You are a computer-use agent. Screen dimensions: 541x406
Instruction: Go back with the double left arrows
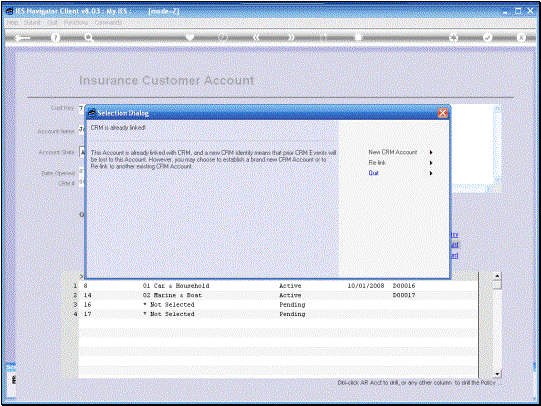pyautogui.click(x=256, y=37)
